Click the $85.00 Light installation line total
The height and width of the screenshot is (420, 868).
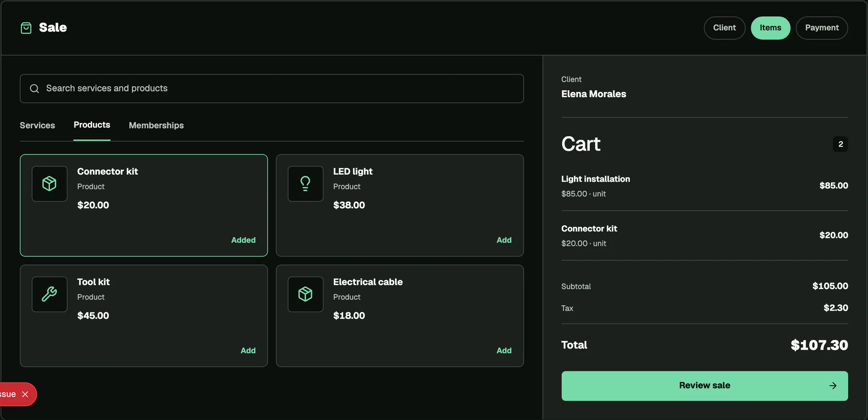click(834, 186)
